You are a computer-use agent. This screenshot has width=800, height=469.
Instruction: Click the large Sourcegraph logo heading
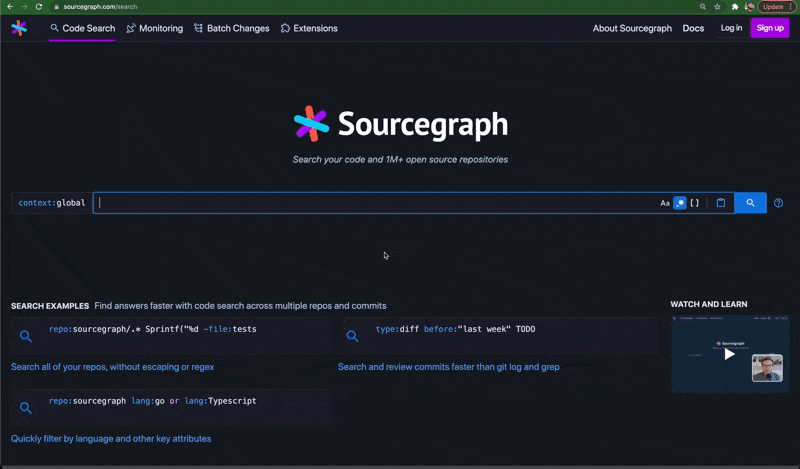point(401,124)
